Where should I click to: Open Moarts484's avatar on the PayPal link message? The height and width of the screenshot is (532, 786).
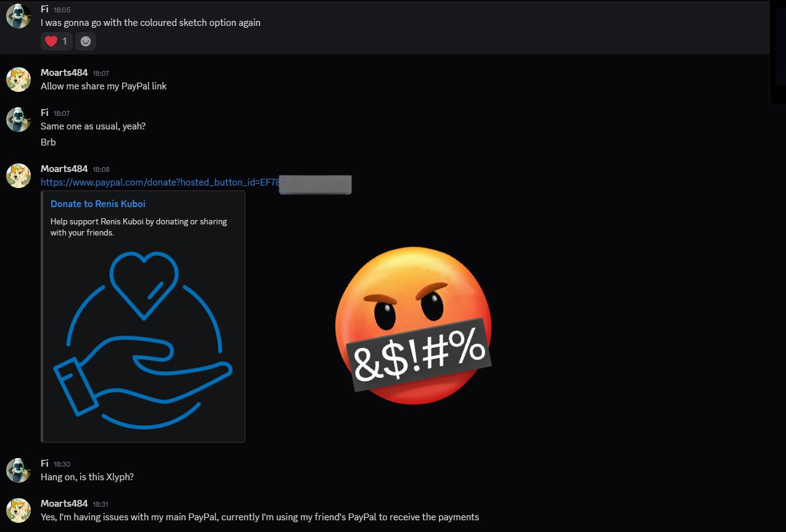(x=18, y=176)
